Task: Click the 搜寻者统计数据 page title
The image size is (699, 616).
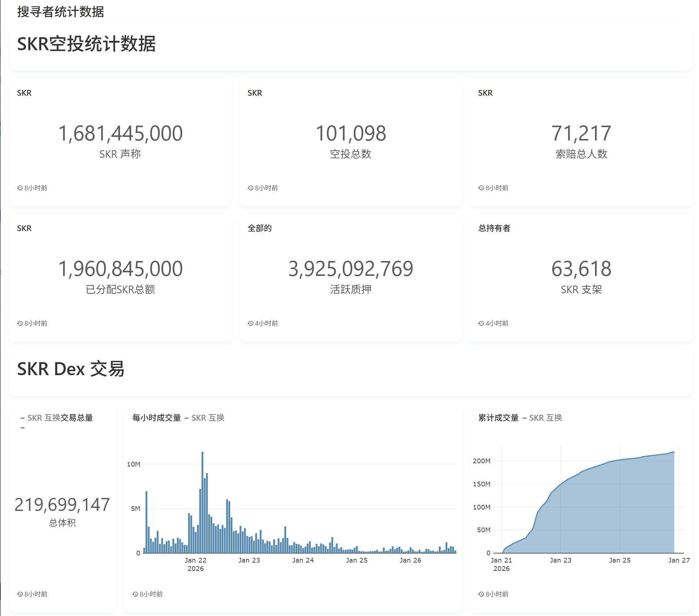Action: [60, 12]
